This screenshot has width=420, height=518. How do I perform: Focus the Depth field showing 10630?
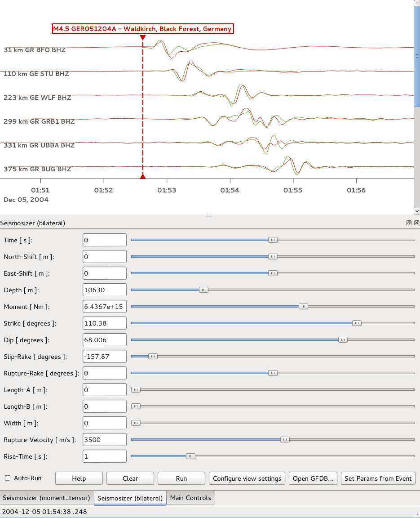(105, 290)
